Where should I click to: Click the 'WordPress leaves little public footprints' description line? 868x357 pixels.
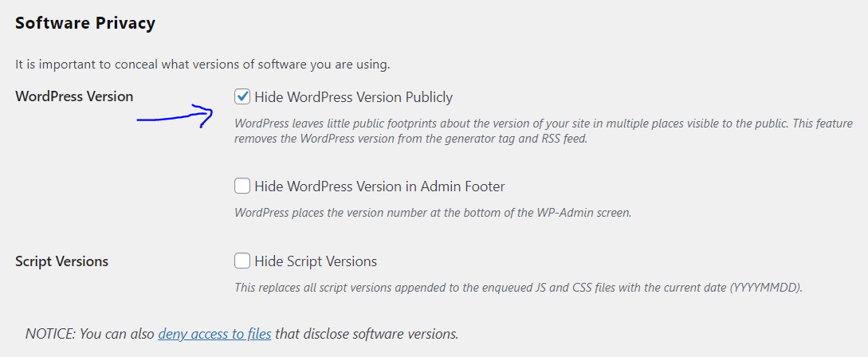(x=543, y=124)
